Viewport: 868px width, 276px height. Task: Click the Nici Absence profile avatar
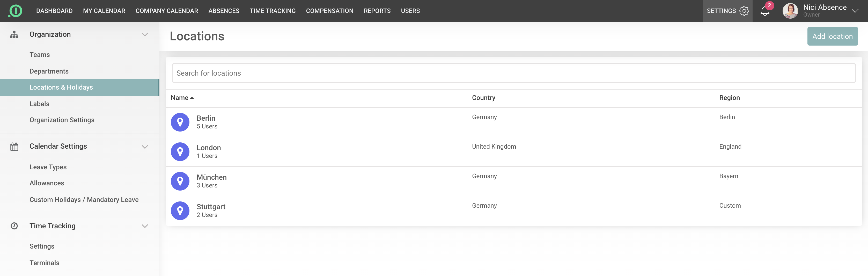pos(790,11)
